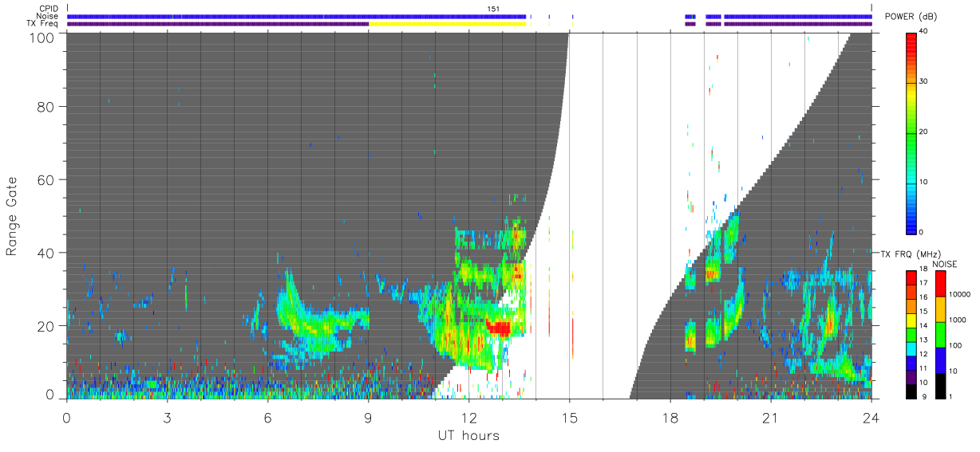Click the power color bar legend
This screenshot has width=980, height=452.
912,132
